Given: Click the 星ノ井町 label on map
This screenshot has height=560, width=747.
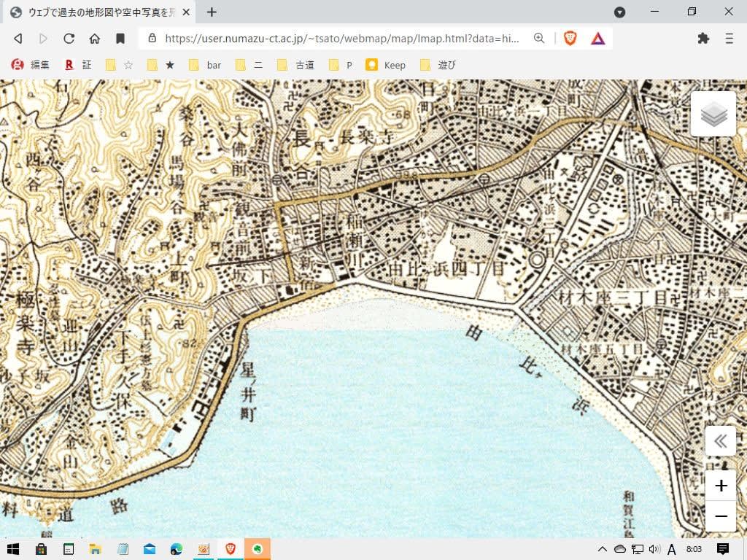Looking at the screenshot, I should click(248, 391).
